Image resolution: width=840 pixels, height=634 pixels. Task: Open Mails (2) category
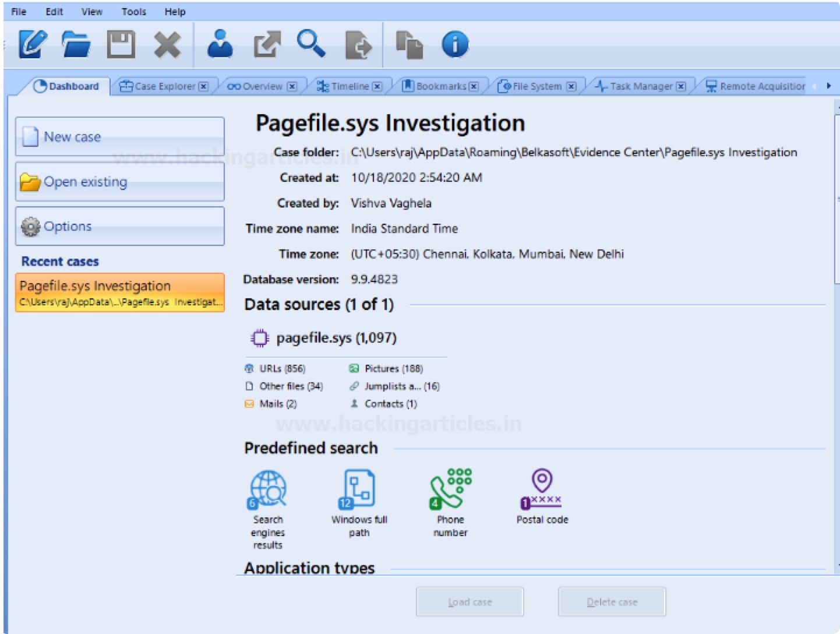coord(271,403)
